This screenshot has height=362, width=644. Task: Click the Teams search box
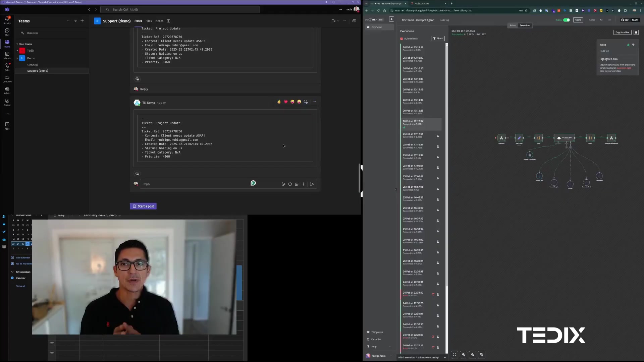pyautogui.click(x=180, y=9)
